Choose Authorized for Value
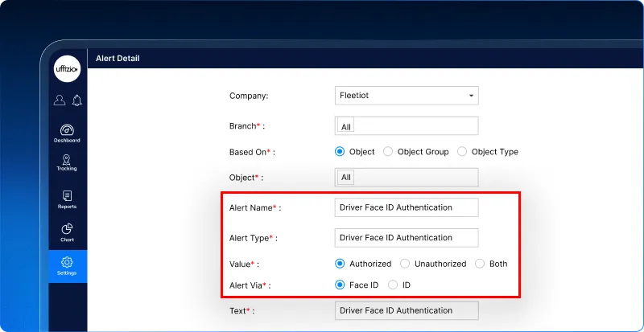 pyautogui.click(x=339, y=264)
